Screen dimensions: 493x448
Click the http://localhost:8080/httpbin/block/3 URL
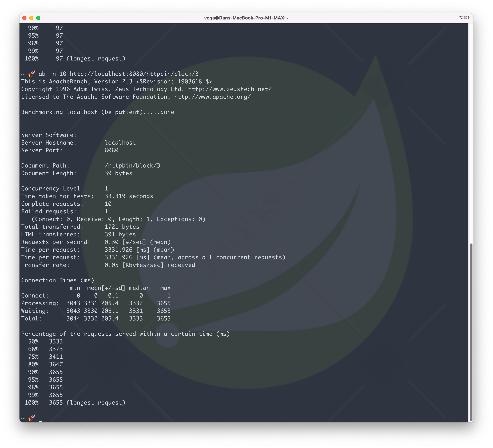click(134, 74)
